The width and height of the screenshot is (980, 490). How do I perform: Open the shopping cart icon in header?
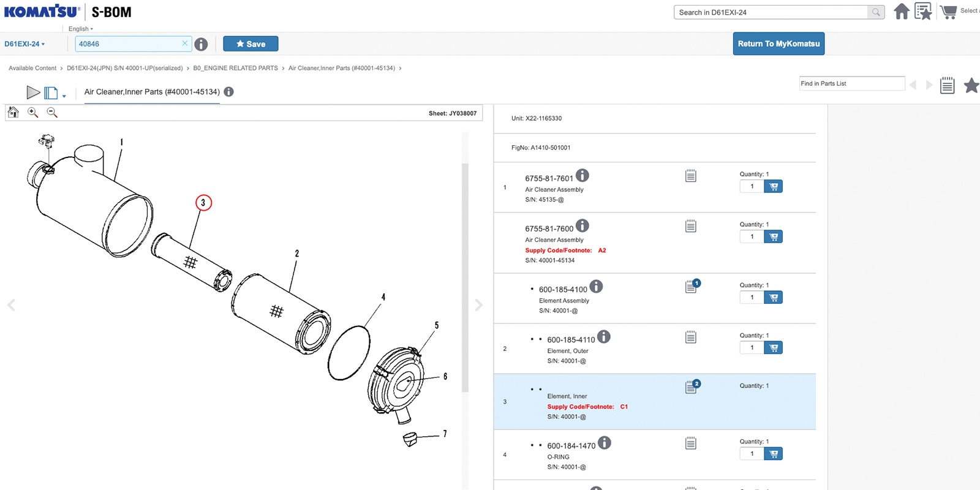click(x=948, y=12)
